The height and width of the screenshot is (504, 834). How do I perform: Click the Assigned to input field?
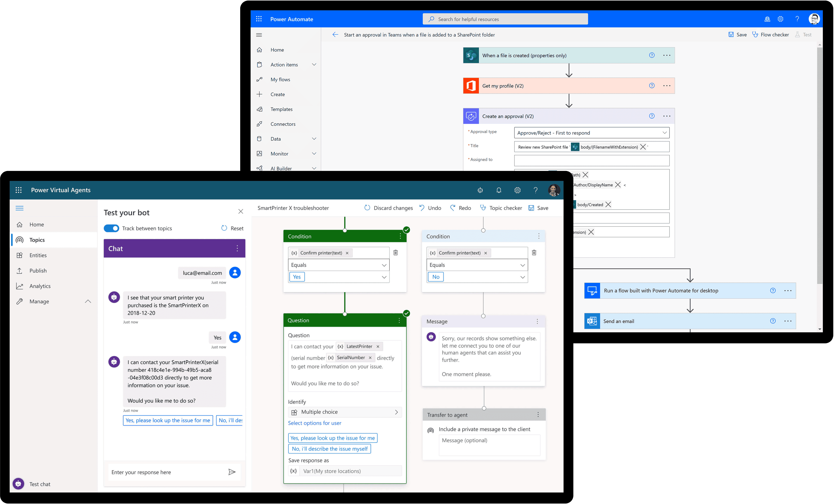tap(592, 160)
